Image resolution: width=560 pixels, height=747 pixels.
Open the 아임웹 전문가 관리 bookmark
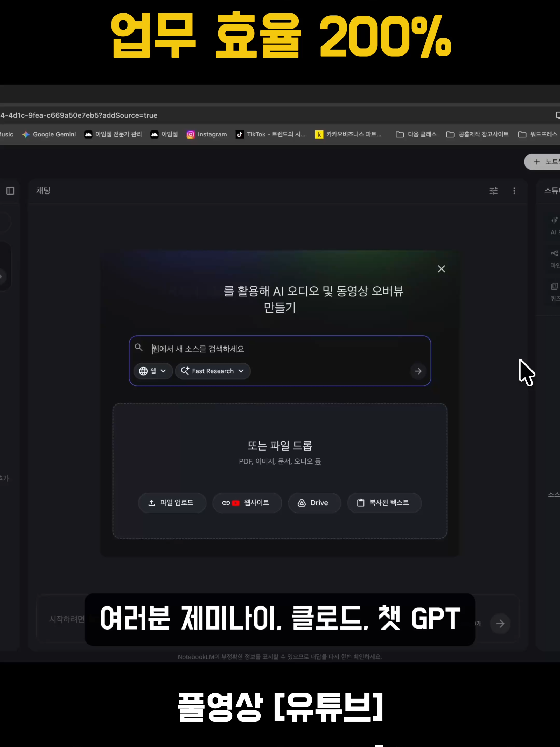click(113, 134)
